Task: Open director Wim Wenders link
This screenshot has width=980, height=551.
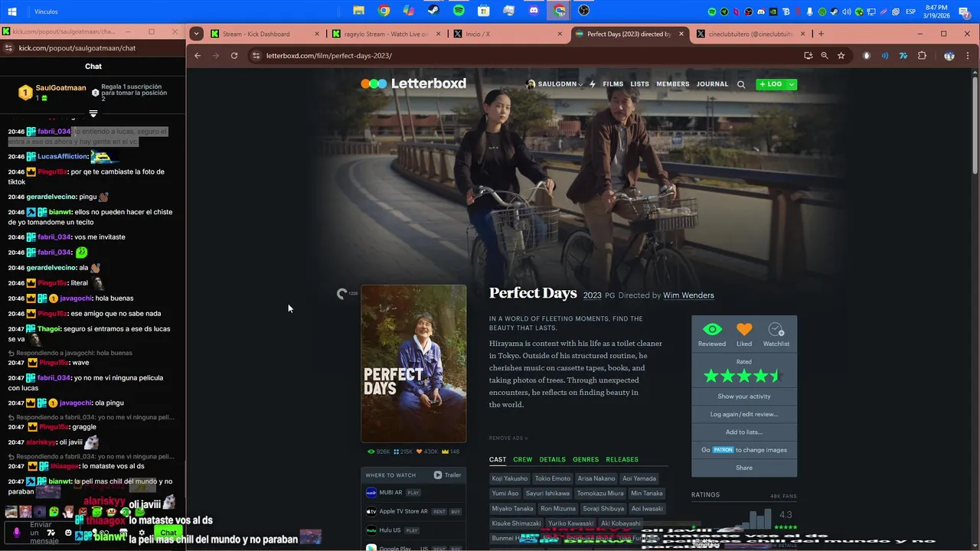Action: (688, 295)
